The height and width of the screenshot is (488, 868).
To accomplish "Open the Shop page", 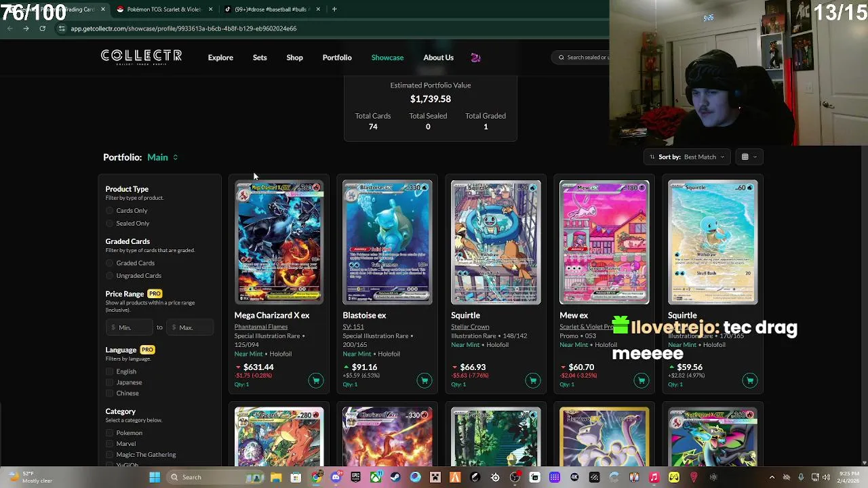I will 294,58.
